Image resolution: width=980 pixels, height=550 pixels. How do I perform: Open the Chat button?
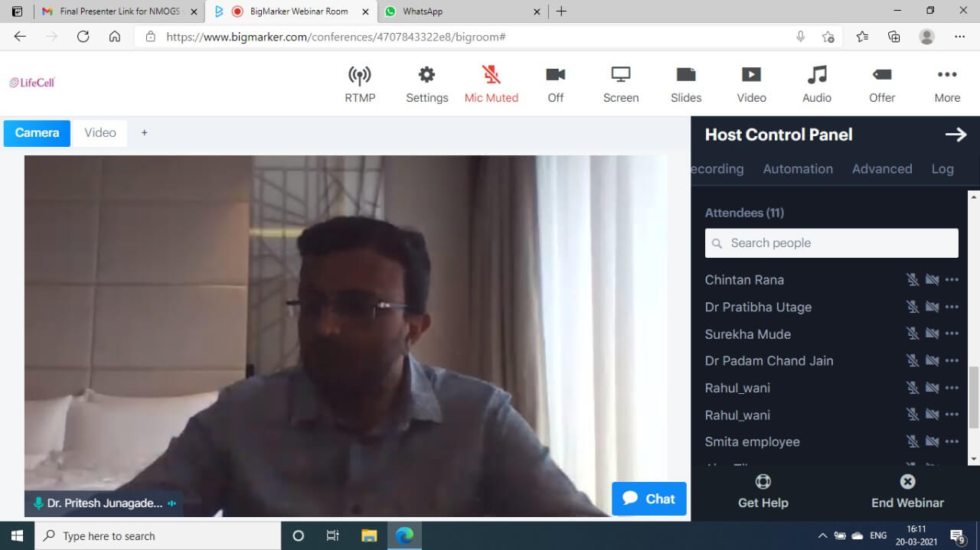click(x=649, y=499)
